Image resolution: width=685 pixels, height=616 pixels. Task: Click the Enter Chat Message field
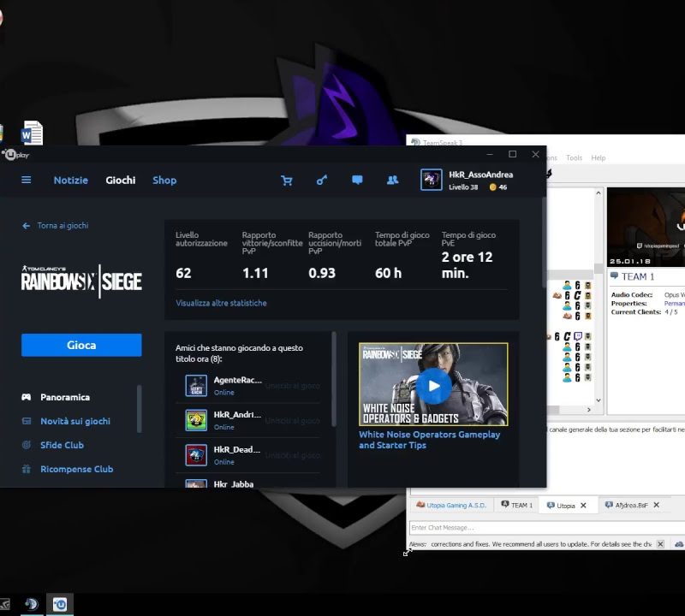pos(547,527)
